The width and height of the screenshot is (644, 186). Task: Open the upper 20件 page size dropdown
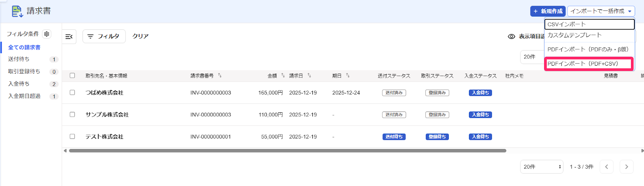pos(532,57)
